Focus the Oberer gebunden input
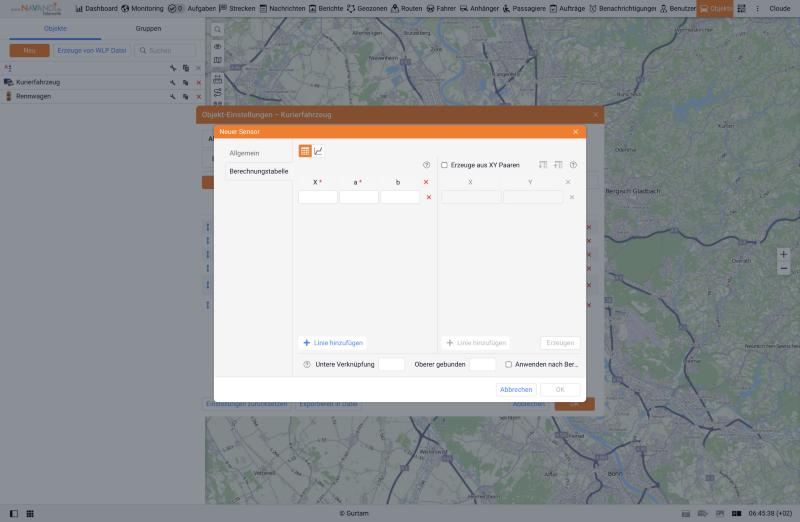The height and width of the screenshot is (522, 800). tap(483, 364)
